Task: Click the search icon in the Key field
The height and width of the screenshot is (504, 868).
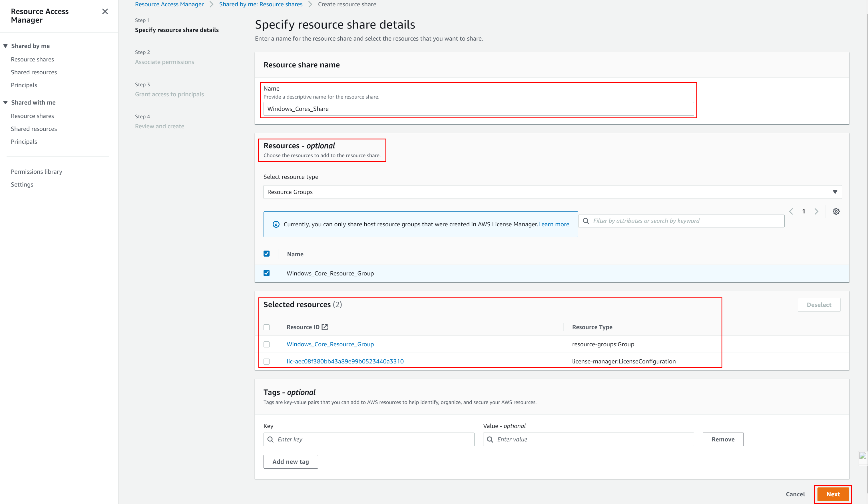Action: coord(271,439)
